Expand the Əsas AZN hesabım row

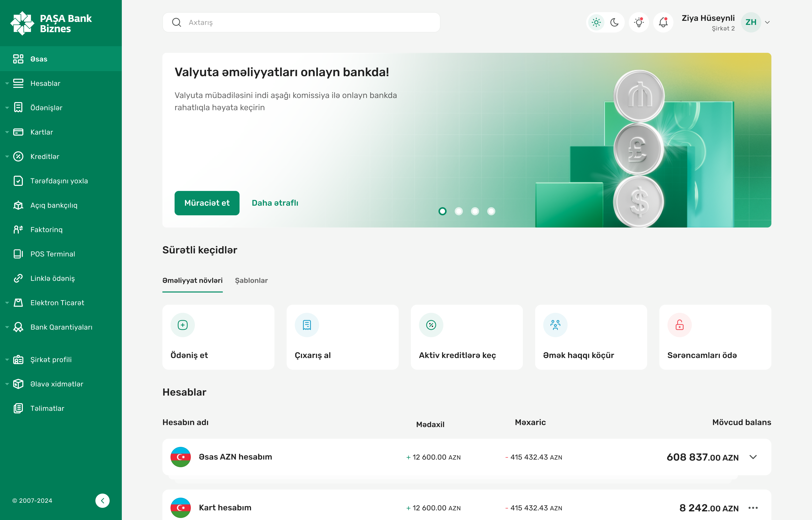pos(753,457)
